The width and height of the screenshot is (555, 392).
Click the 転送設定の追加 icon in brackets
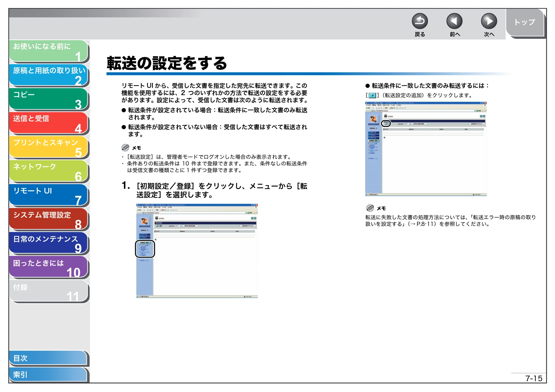(x=372, y=95)
